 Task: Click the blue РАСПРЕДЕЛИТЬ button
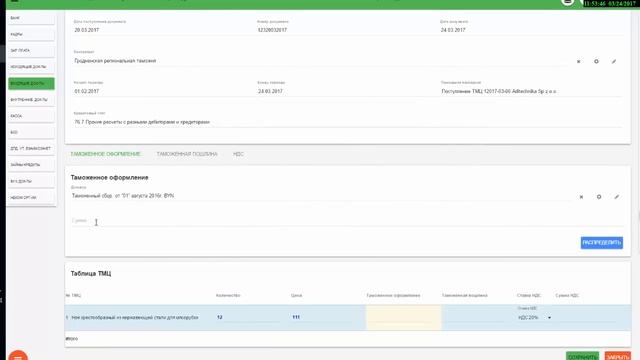(602, 243)
